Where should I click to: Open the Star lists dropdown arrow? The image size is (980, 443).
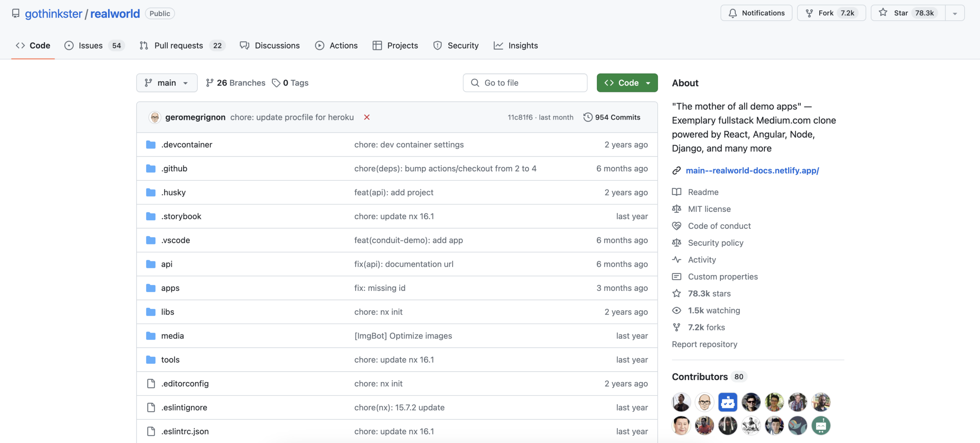pyautogui.click(x=955, y=13)
